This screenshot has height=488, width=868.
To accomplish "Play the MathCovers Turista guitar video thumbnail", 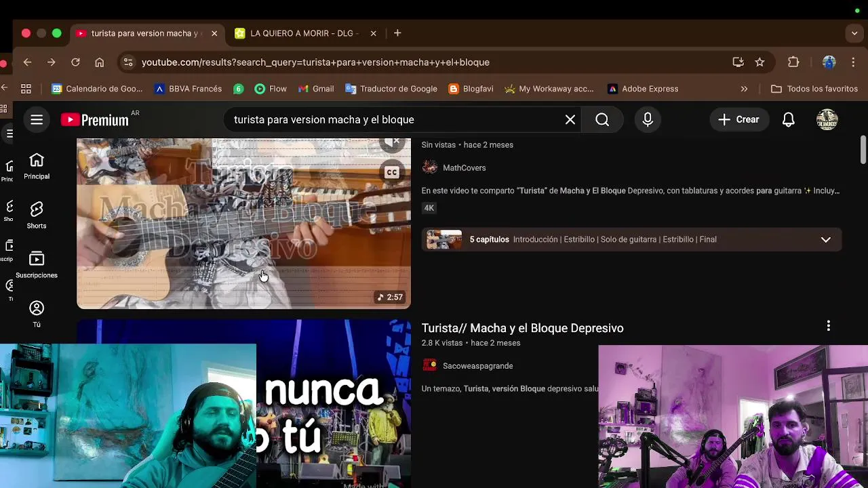I will [x=243, y=224].
